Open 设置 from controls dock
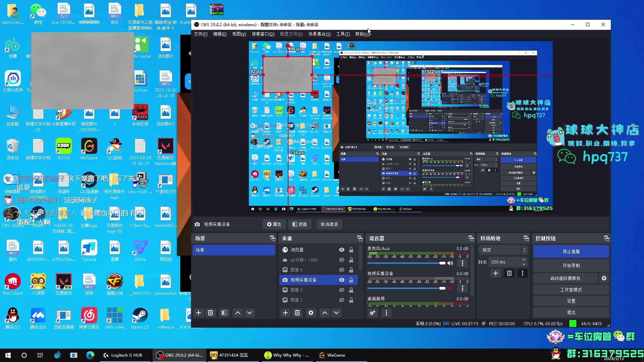Viewport: 644px width, 362px height. point(571,301)
